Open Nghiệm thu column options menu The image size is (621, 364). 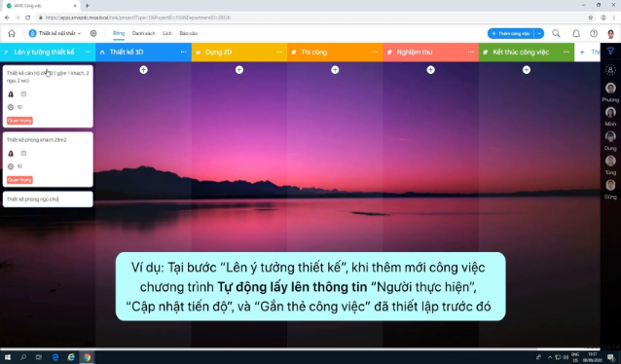pyautogui.click(x=470, y=52)
